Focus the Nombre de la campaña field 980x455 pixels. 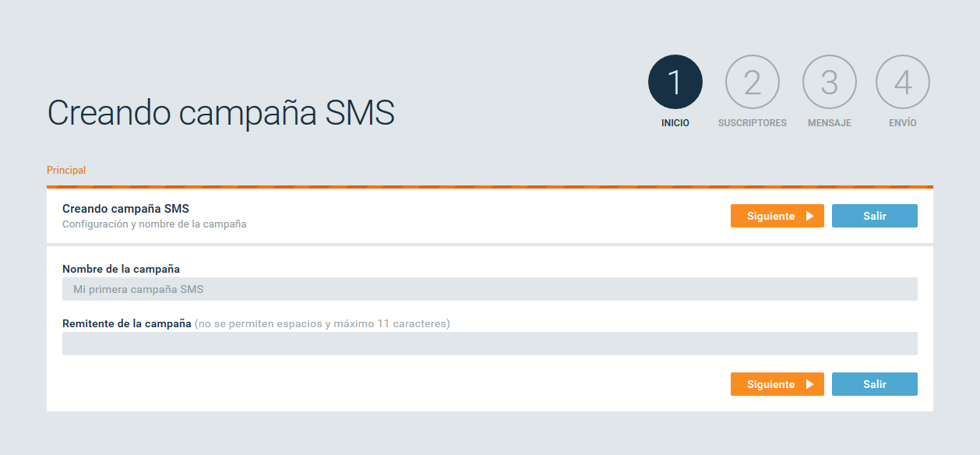[490, 289]
